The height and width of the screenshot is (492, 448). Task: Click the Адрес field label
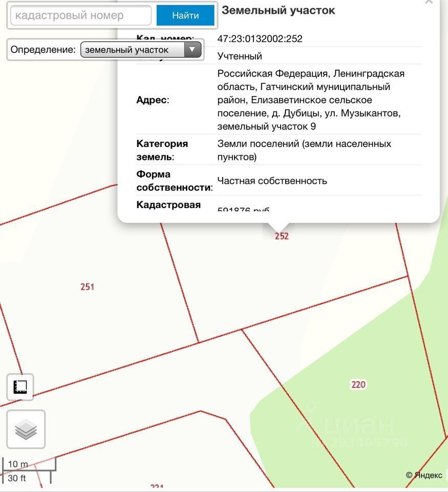coord(153,100)
